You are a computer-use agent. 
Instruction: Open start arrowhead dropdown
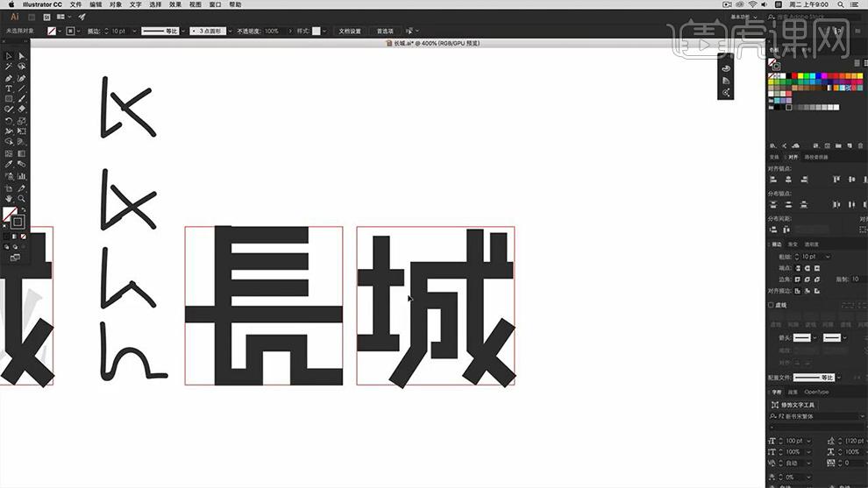click(815, 337)
